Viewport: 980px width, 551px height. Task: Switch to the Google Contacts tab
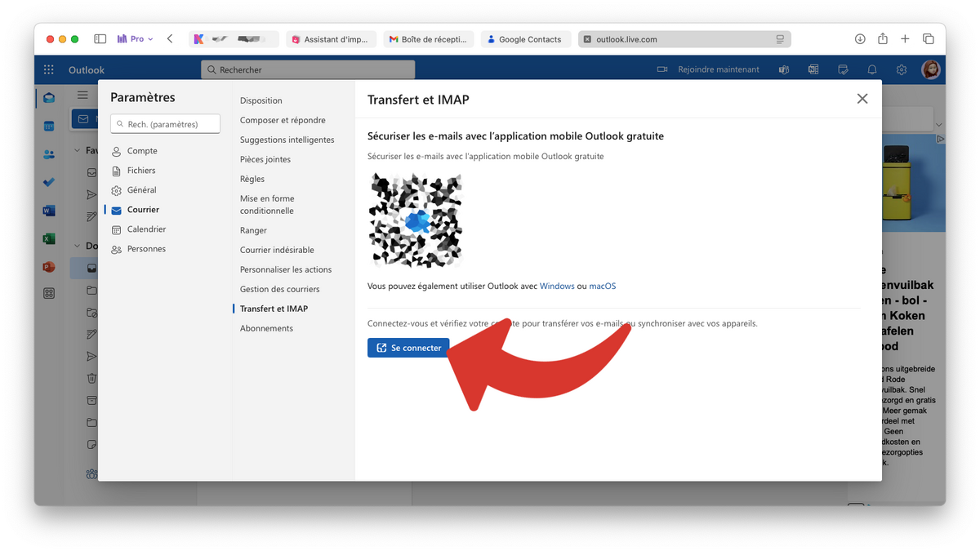pos(525,39)
